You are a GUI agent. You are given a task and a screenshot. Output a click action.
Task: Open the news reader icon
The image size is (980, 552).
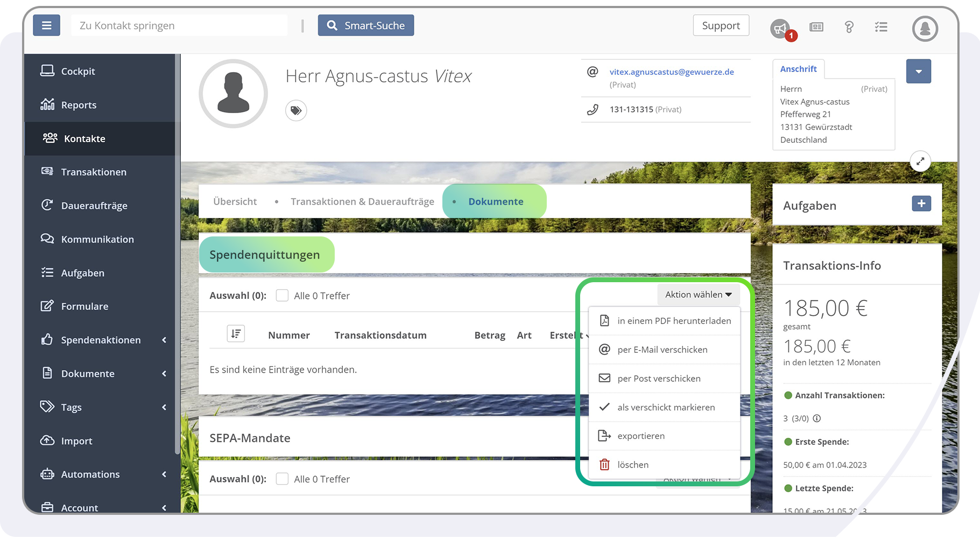tap(816, 27)
